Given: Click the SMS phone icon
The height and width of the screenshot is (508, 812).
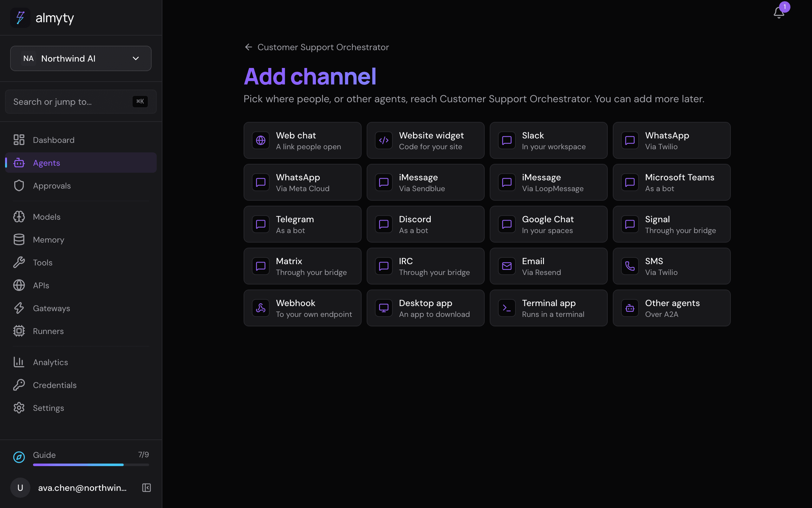Looking at the screenshot, I should pos(630,266).
